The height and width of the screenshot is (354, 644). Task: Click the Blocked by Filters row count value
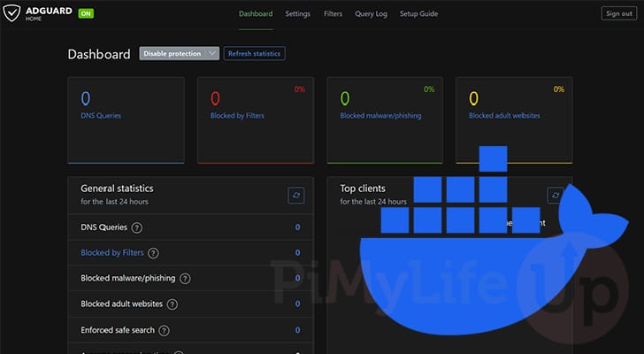pos(297,252)
